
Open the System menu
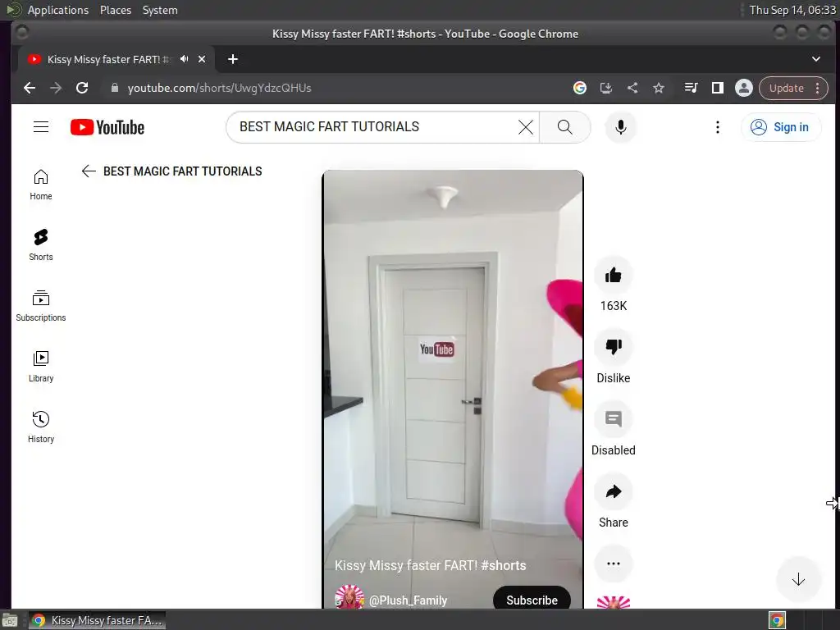point(160,10)
